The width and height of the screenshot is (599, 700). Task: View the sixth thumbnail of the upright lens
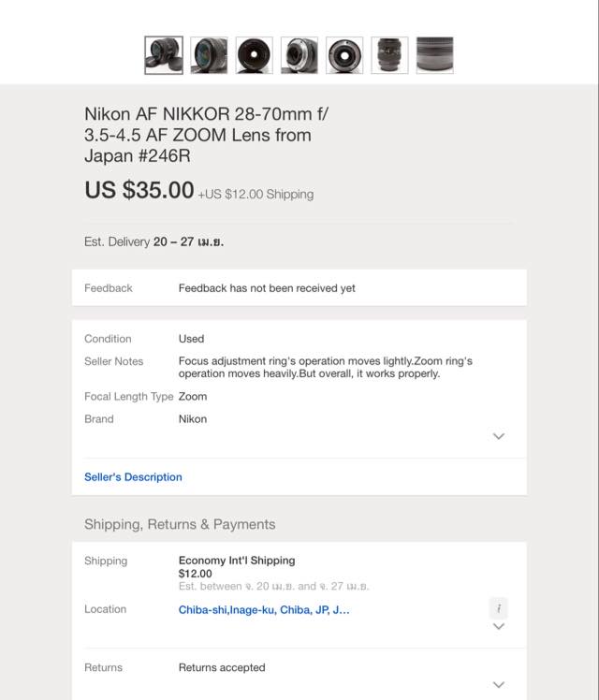tap(389, 55)
